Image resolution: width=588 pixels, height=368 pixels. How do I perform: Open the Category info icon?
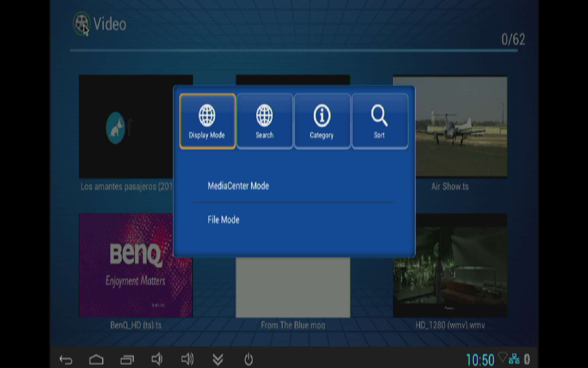[322, 116]
